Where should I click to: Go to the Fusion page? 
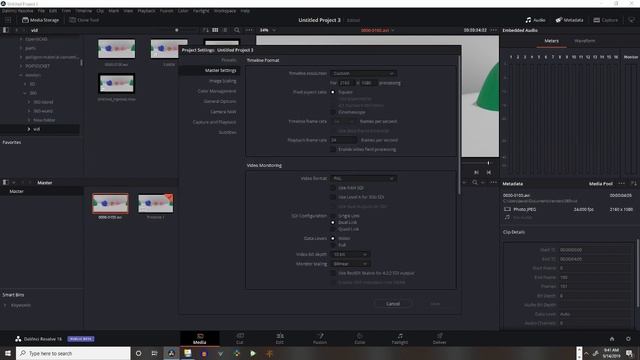click(320, 339)
